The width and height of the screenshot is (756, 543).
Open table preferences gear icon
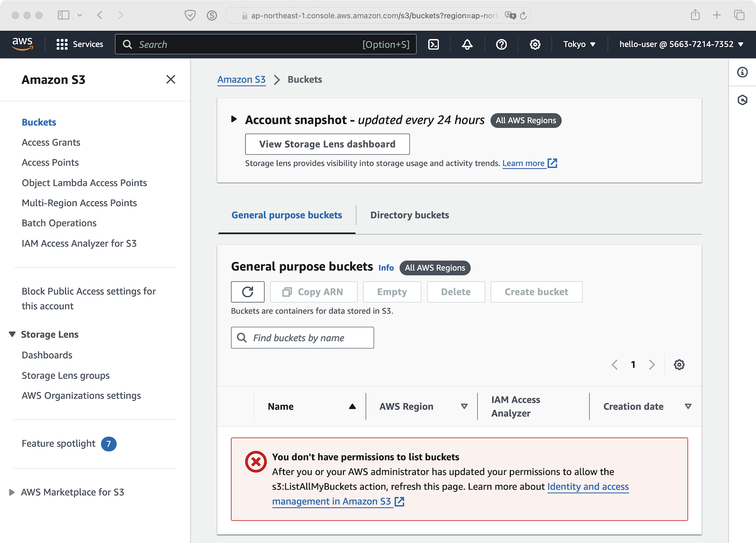coord(679,364)
